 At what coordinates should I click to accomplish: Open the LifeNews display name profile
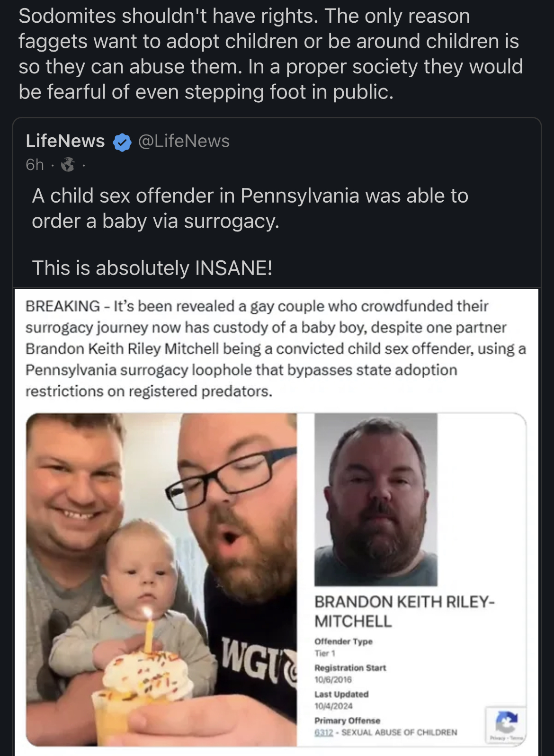pyautogui.click(x=65, y=141)
